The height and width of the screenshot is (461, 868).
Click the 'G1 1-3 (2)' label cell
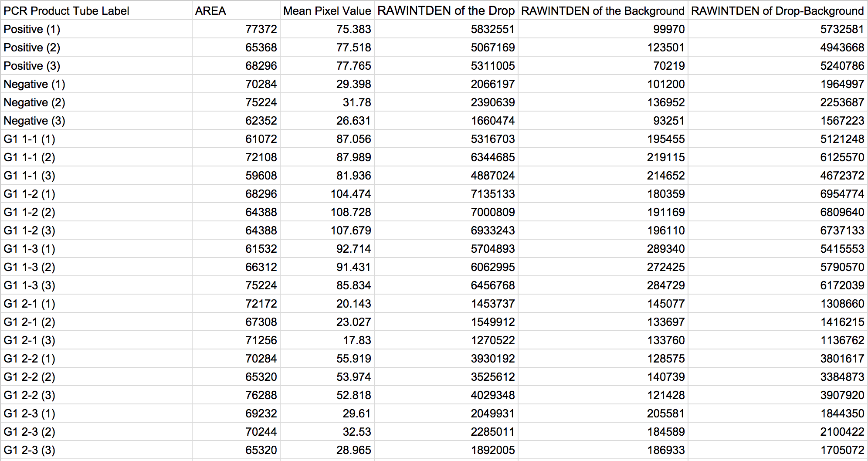coord(30,267)
